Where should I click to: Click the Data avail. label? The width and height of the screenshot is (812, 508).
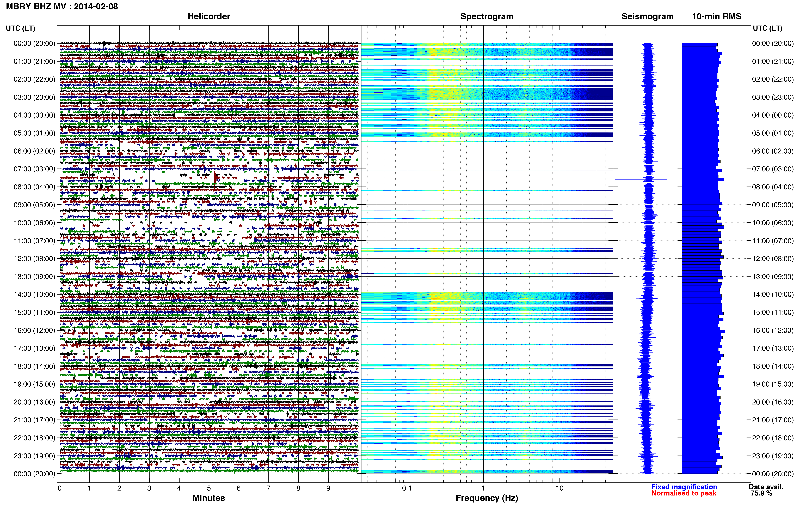pos(766,487)
